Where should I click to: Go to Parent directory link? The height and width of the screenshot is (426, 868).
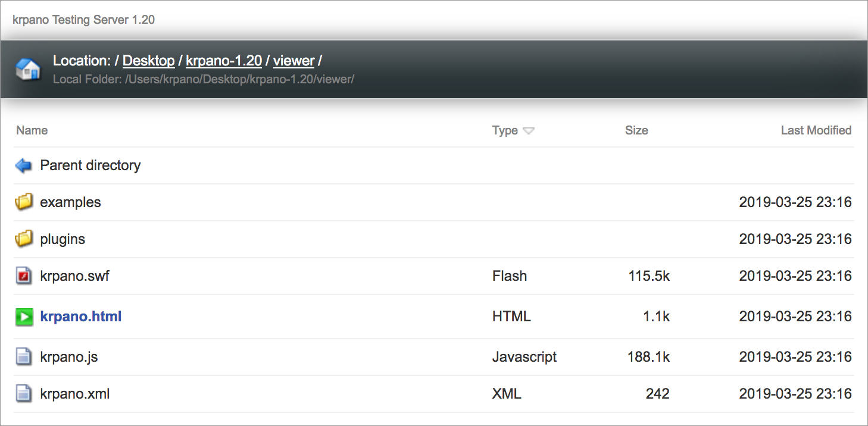tap(90, 165)
